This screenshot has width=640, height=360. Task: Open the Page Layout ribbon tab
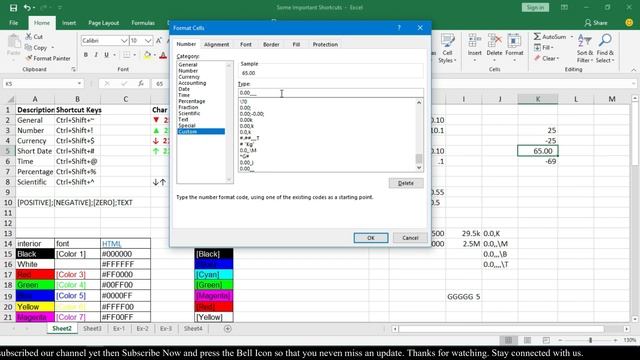point(104,23)
